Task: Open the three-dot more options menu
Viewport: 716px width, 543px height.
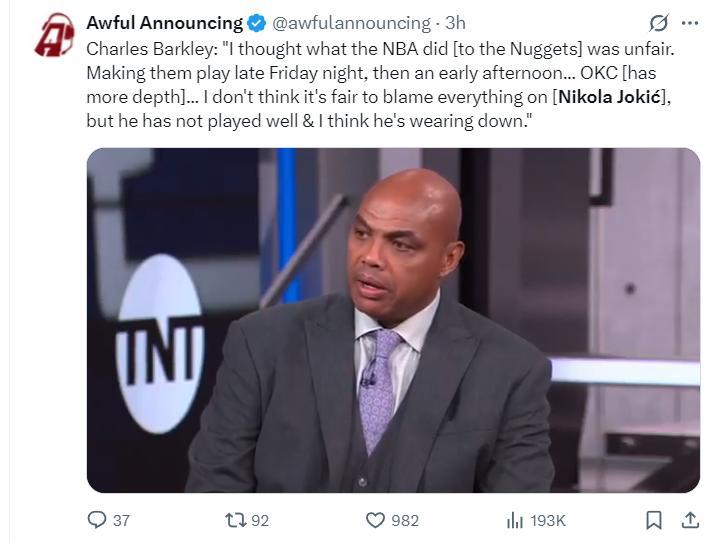Action: 689,22
